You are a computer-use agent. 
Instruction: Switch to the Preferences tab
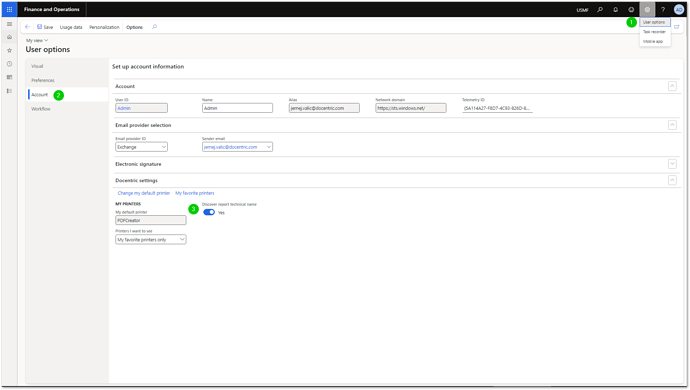pos(43,80)
